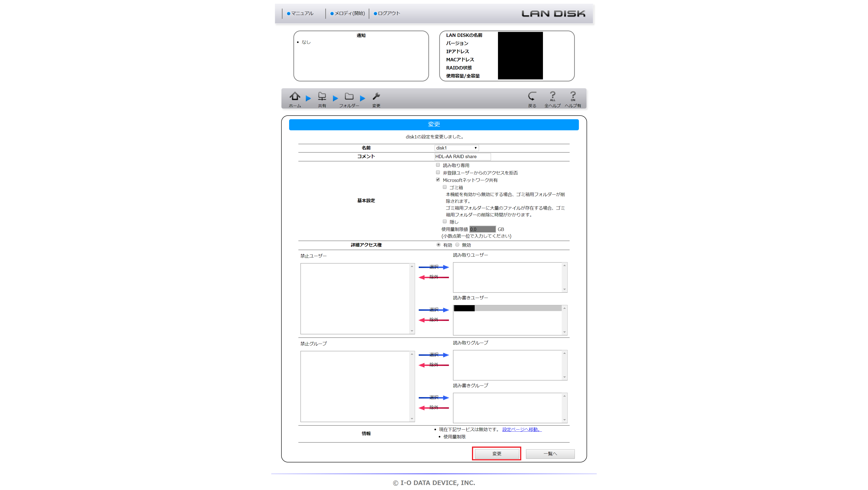Check the 隠し option
The image size is (868, 490).
pyautogui.click(x=444, y=221)
